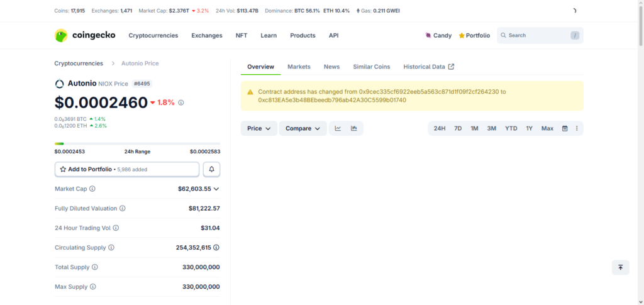Click the Fully Diluted Valuation info icon
644x305 pixels.
123,208
